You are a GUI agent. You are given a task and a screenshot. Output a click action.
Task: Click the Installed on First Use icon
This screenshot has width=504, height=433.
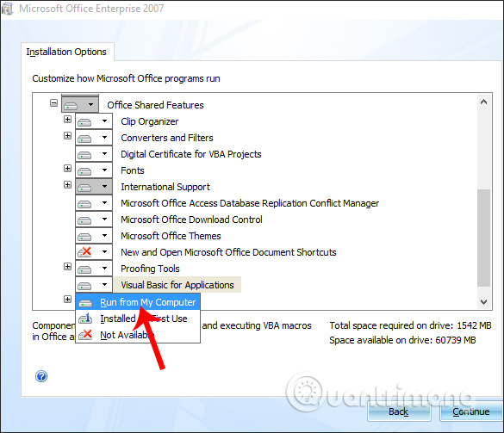(x=85, y=319)
